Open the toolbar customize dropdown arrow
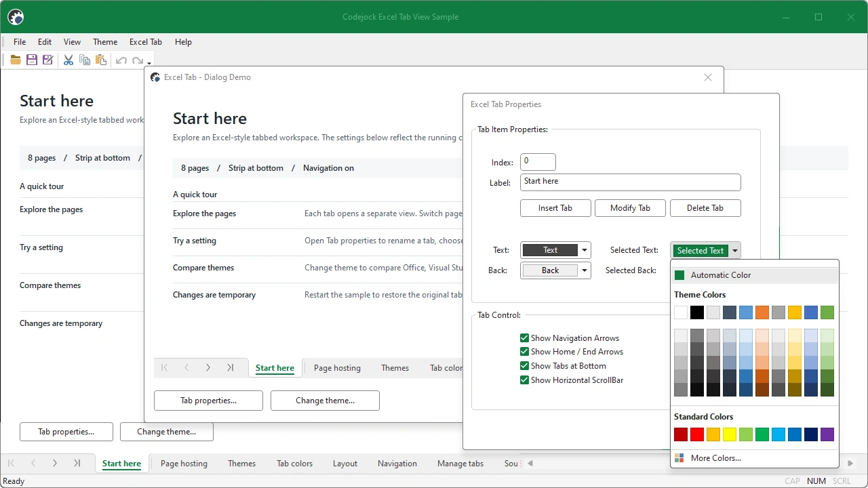 149,62
